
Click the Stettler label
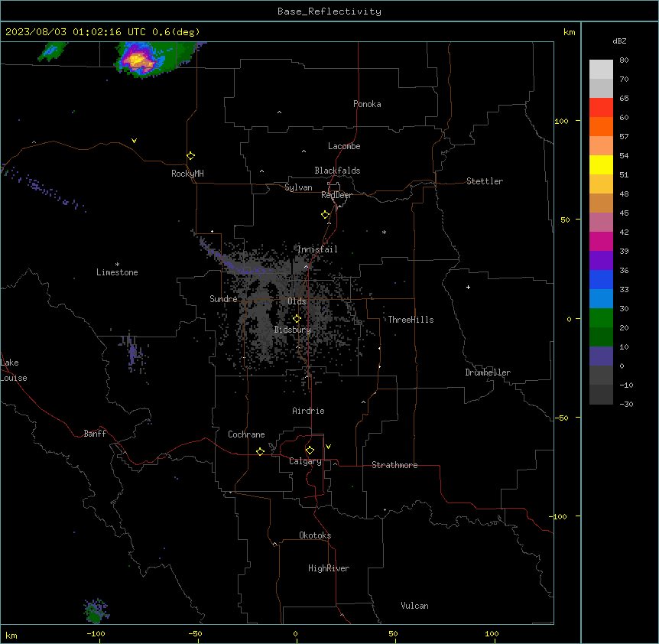(485, 181)
